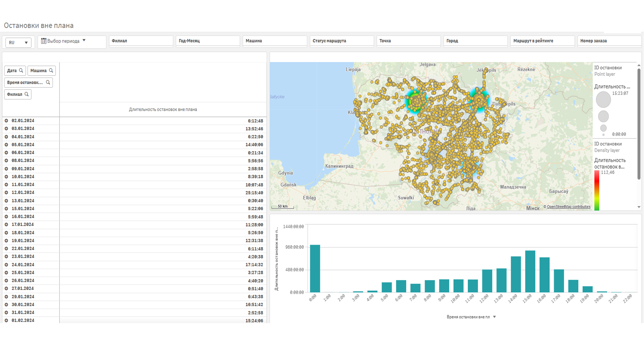This screenshot has height=354, width=644.
Task: Select the 16:00 bar in the chart
Action: pyautogui.click(x=545, y=275)
